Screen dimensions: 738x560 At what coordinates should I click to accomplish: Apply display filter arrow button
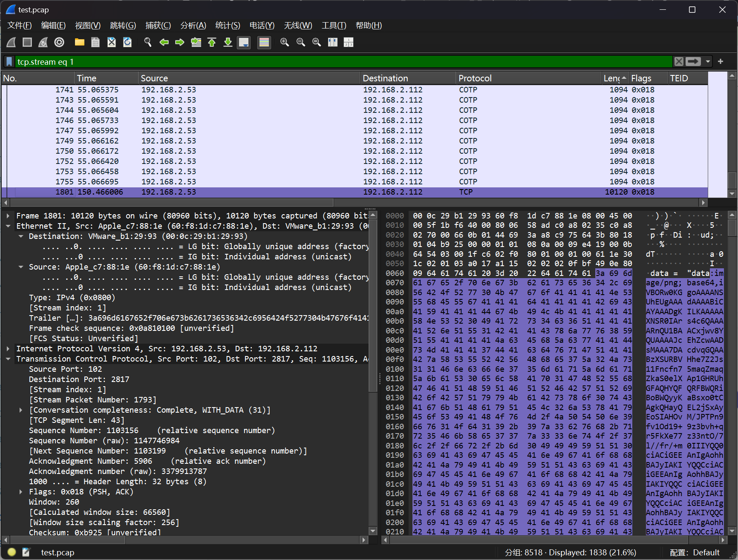pyautogui.click(x=693, y=62)
